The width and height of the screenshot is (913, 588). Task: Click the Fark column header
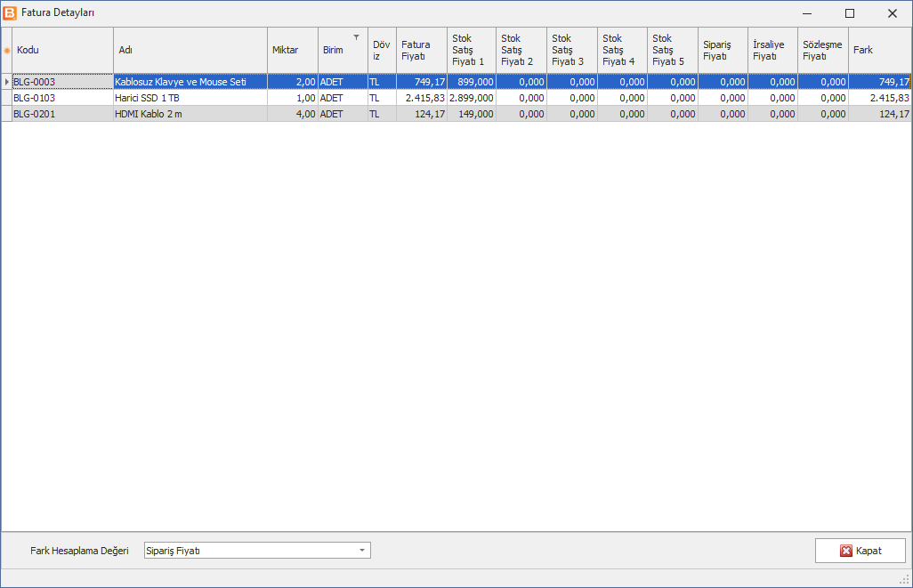(x=880, y=50)
